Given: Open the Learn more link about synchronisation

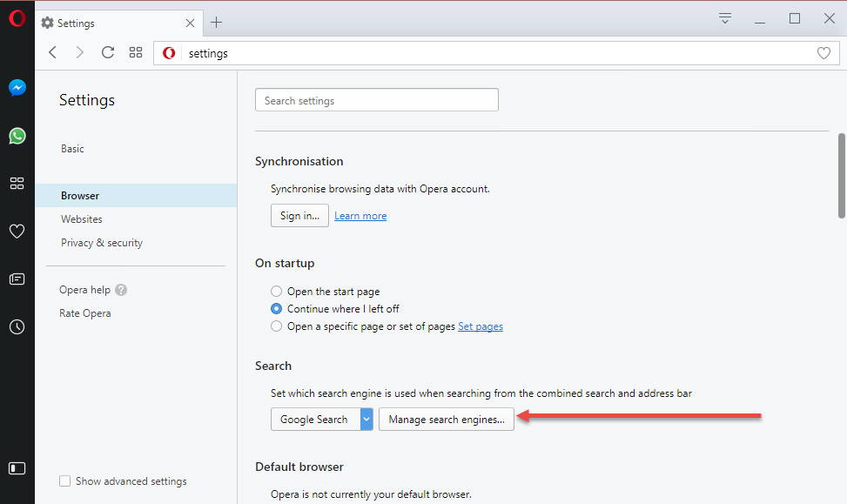Looking at the screenshot, I should [x=360, y=215].
